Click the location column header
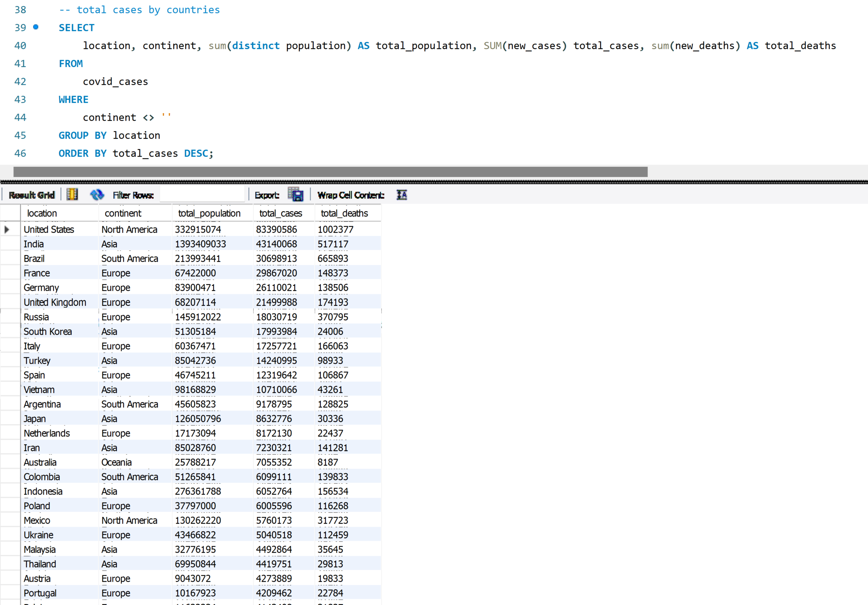The height and width of the screenshot is (605, 868). click(x=42, y=213)
